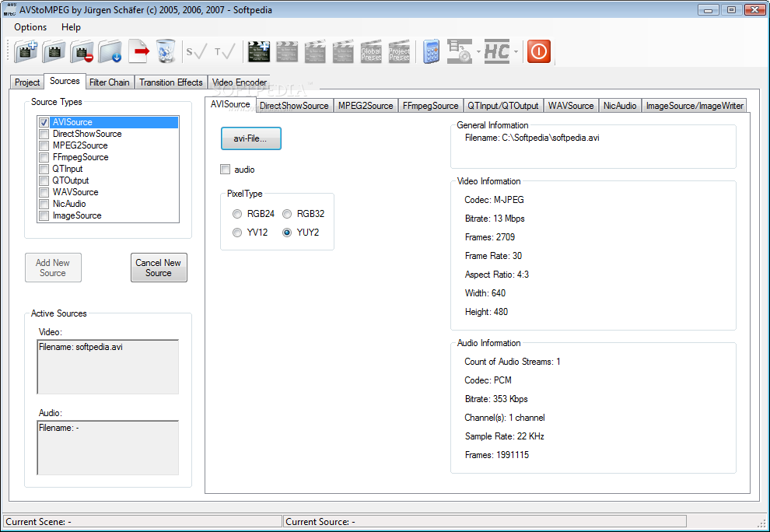Open the bitrate calculator icon
Screen dimensions: 770x532
tap(431, 51)
